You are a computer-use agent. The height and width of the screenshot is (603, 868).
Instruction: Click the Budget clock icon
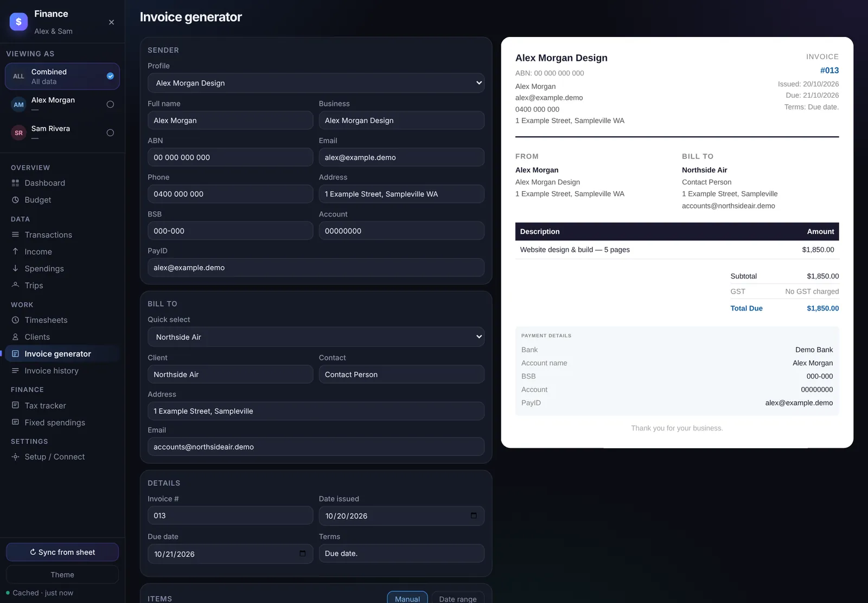(15, 200)
